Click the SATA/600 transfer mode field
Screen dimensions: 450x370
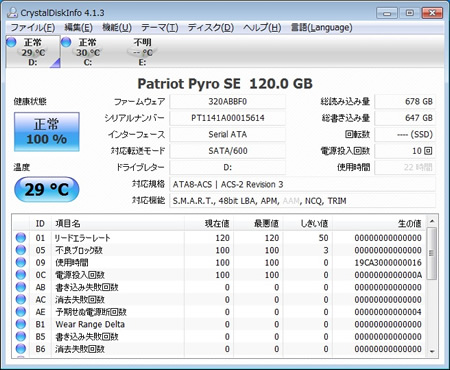pos(228,151)
